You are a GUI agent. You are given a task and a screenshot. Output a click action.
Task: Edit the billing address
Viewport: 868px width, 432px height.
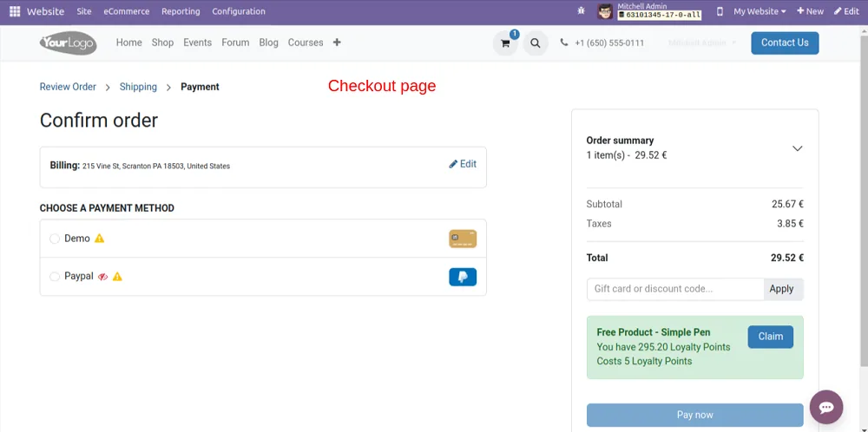point(463,164)
